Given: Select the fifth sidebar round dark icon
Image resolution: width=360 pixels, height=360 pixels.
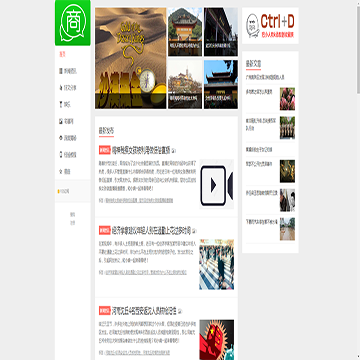Looking at the screenshot, I should (x=60, y=138).
